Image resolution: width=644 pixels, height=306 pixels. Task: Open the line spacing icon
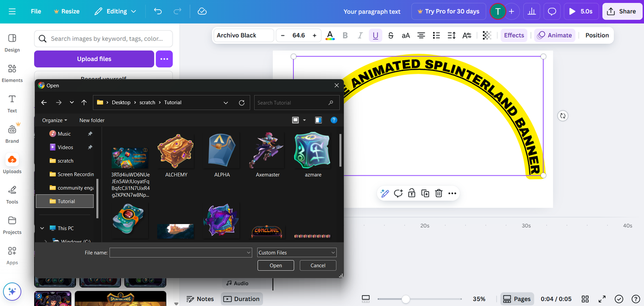tap(451, 35)
